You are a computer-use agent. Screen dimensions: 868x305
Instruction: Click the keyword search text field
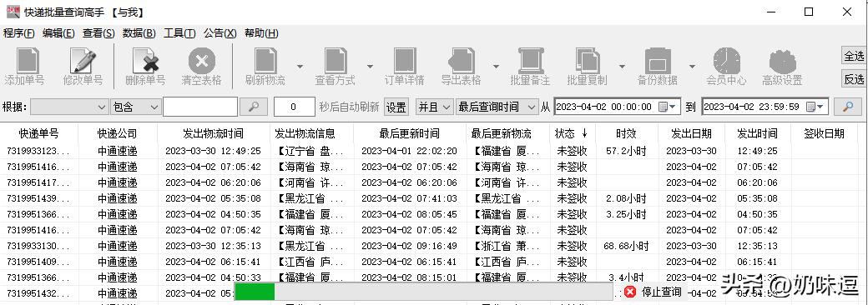click(x=200, y=107)
